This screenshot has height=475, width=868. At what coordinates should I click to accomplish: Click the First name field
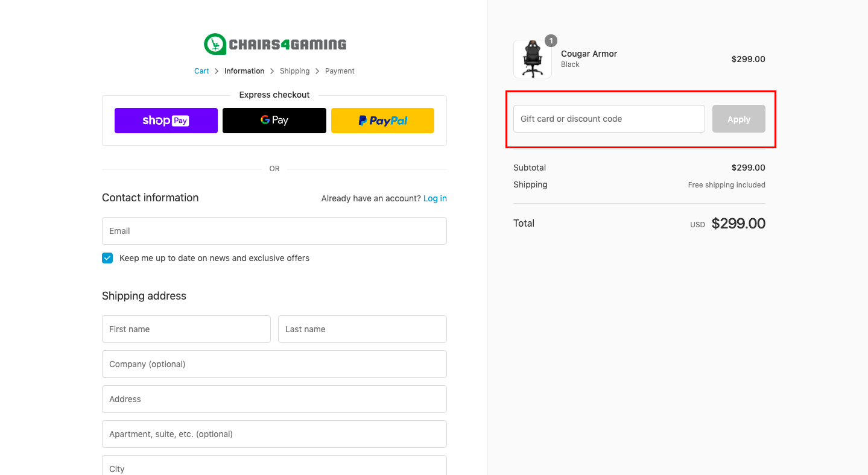[x=186, y=329]
